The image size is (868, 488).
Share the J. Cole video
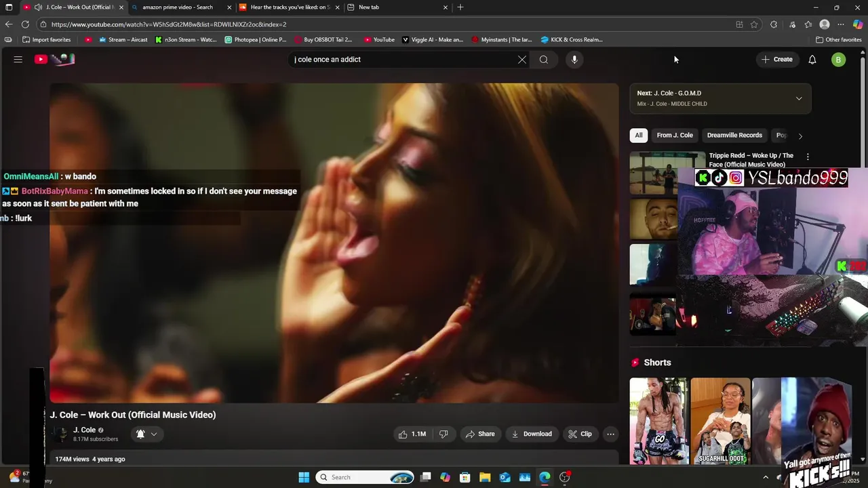click(480, 434)
